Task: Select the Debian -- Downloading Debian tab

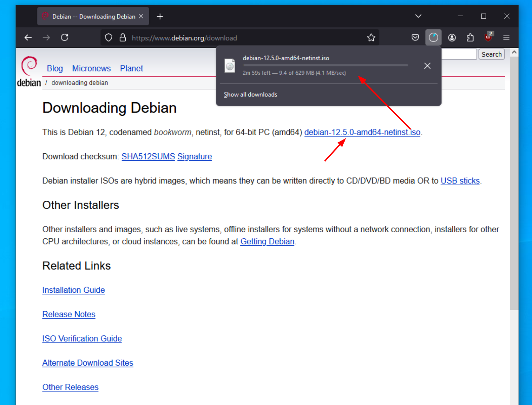Action: coord(93,16)
